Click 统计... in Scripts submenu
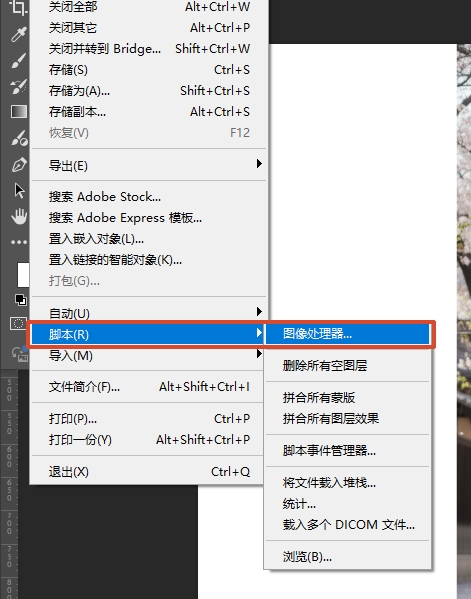 tap(348, 503)
